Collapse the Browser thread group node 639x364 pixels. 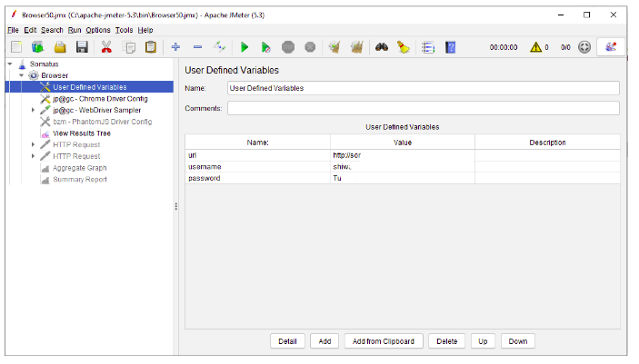pos(21,75)
